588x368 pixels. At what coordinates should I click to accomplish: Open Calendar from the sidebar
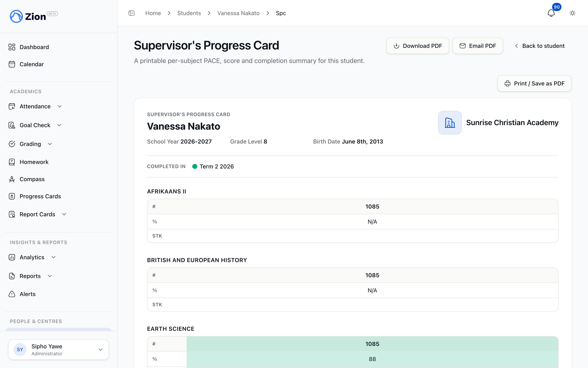click(59, 64)
